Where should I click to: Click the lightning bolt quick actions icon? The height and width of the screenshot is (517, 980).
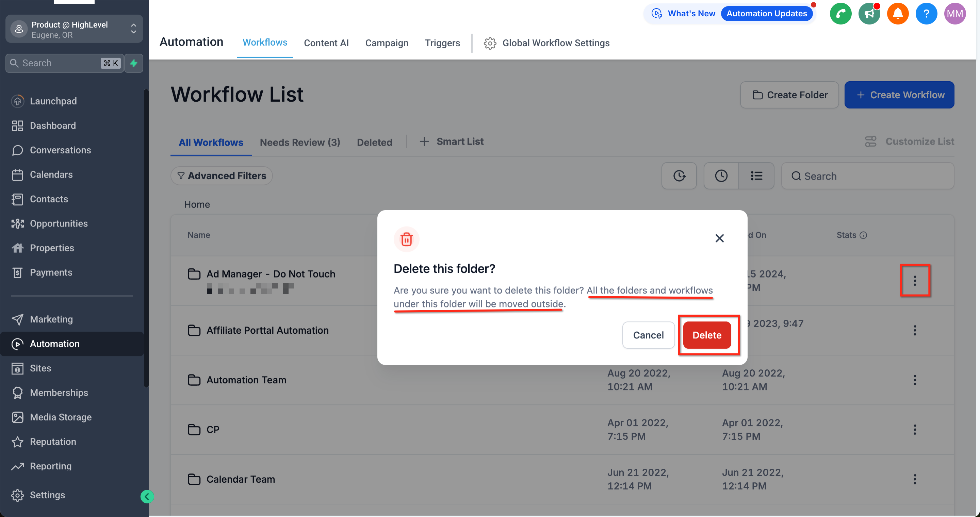click(133, 63)
